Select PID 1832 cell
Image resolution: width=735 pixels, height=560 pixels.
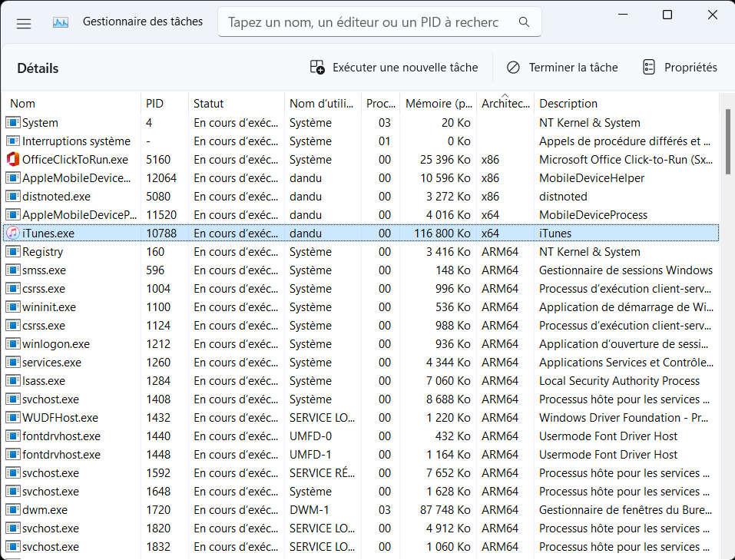[158, 547]
